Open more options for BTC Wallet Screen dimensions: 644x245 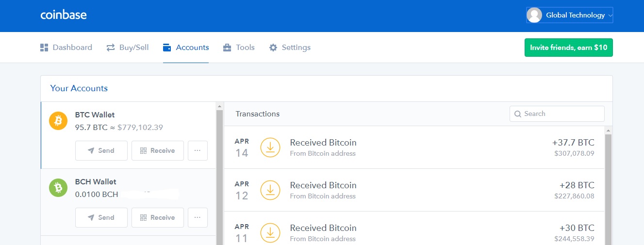pyautogui.click(x=198, y=150)
